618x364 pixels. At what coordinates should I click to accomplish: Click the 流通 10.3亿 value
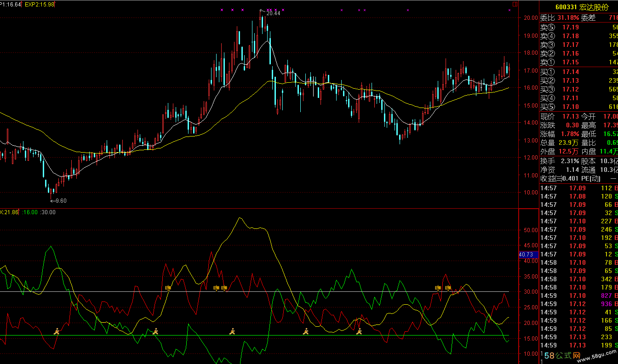(608, 170)
